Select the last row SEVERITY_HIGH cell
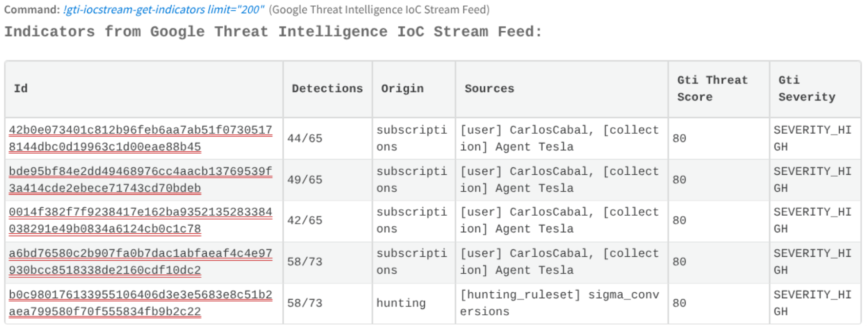 (812, 303)
